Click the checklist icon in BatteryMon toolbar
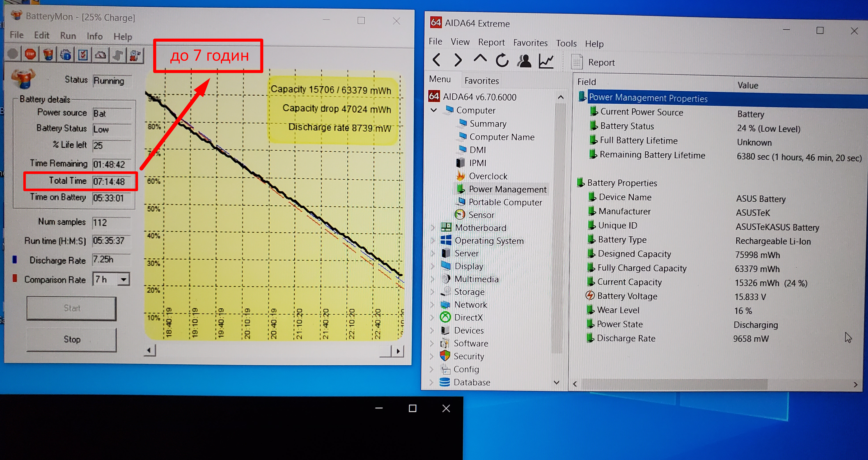The image size is (868, 460). [83, 55]
